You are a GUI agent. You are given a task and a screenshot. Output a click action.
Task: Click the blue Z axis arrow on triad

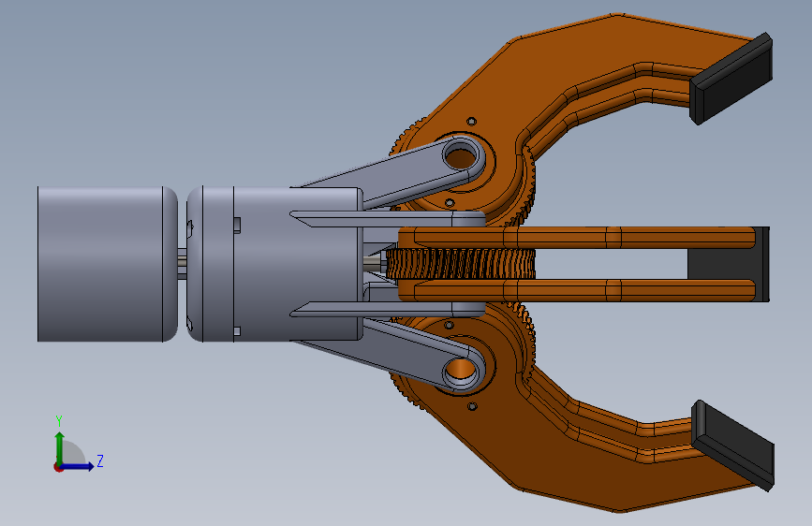[80, 466]
